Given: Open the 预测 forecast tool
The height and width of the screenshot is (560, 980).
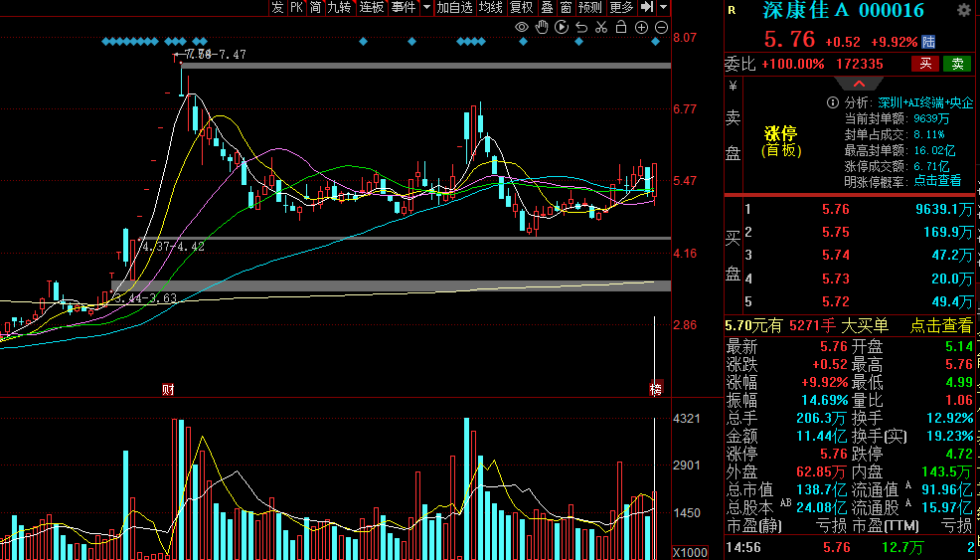Looking at the screenshot, I should (x=590, y=7).
